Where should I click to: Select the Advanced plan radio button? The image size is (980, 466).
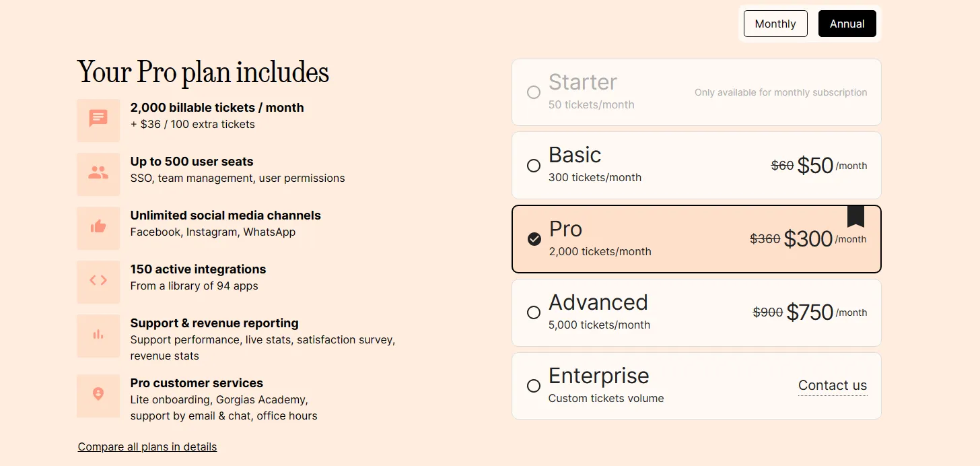534,312
